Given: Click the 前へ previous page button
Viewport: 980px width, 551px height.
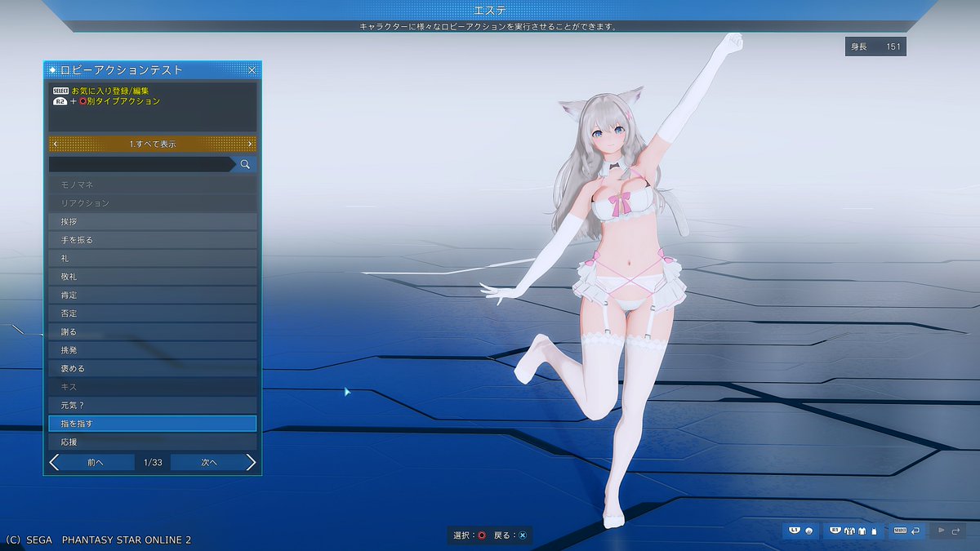Looking at the screenshot, I should [96, 462].
